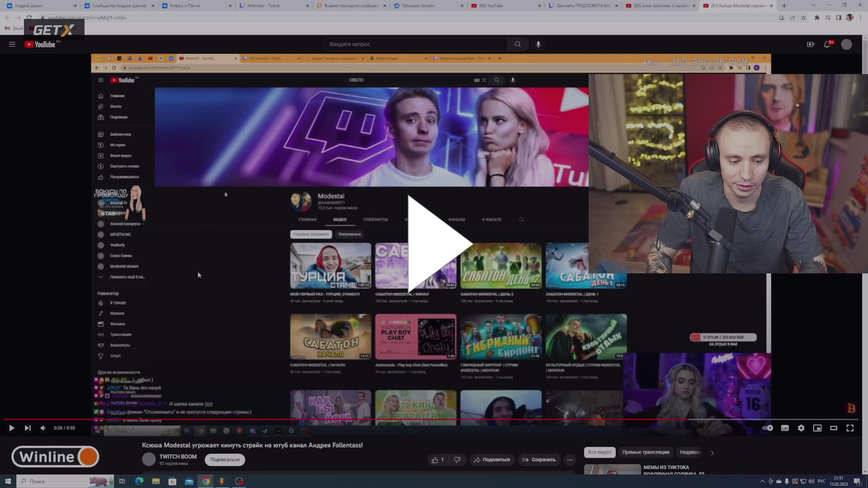Enable theater mode
The width and height of the screenshot is (868, 488).
coord(834,428)
